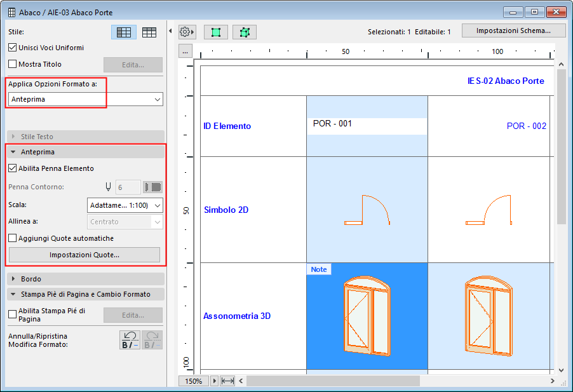
Task: Click Edita button for Stampa Pié di Pagina
Action: click(133, 315)
